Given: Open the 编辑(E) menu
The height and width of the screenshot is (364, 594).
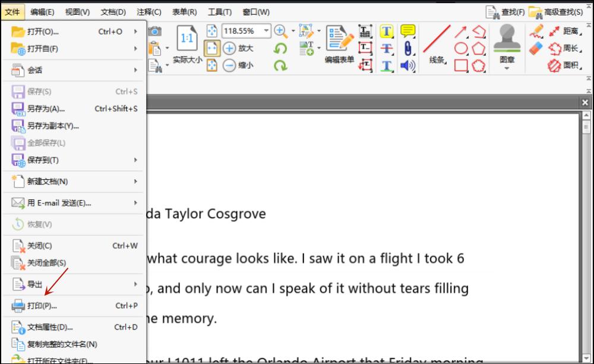Looking at the screenshot, I should point(42,12).
